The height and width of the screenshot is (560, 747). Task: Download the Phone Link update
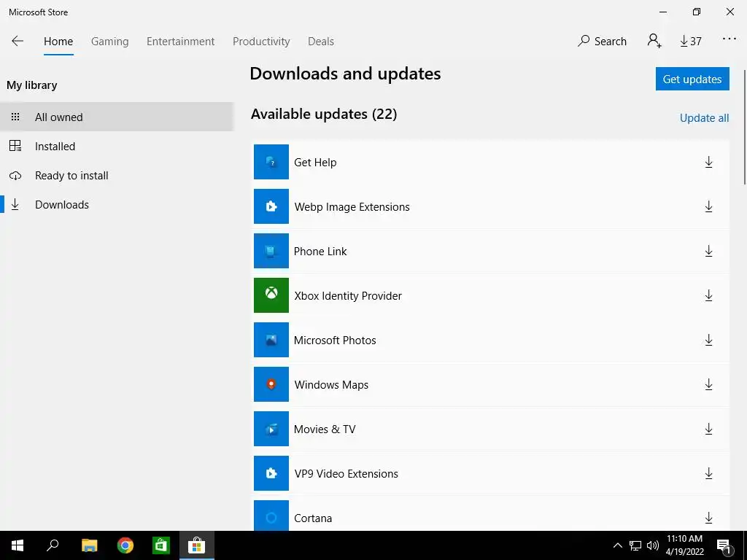pyautogui.click(x=708, y=252)
